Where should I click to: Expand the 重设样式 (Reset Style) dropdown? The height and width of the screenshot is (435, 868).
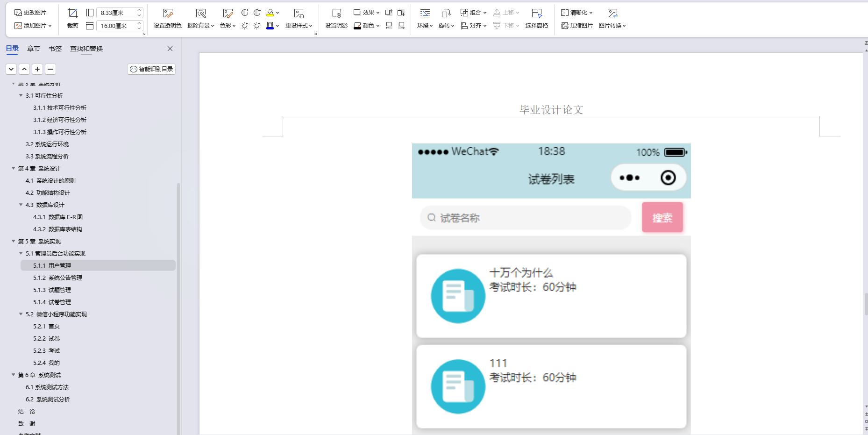[299, 26]
